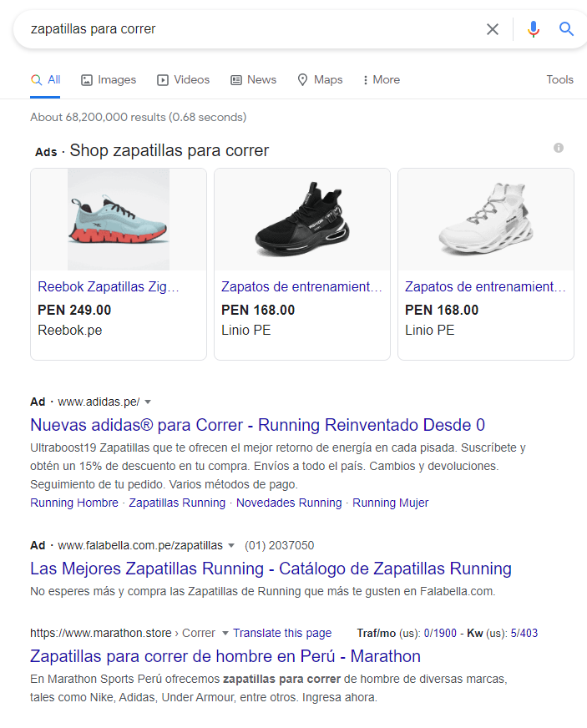Open the Maps tab

[320, 80]
